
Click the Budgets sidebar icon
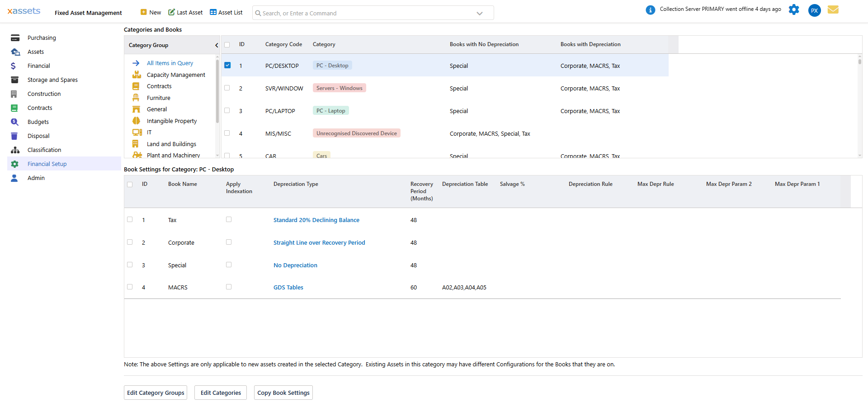[x=14, y=122]
